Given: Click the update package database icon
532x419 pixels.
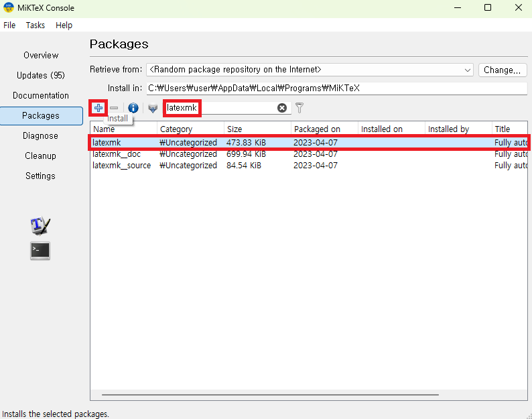Looking at the screenshot, I should [x=153, y=109].
